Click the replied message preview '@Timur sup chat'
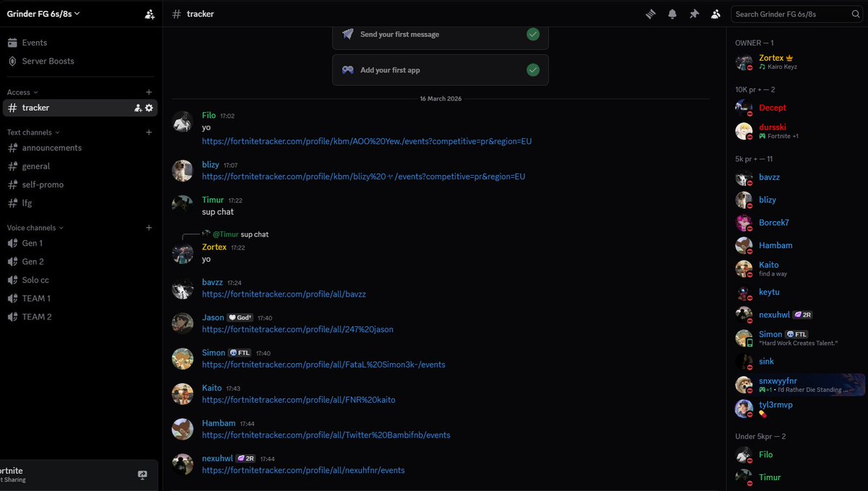Screen dimensions: 868x491 point(241,234)
